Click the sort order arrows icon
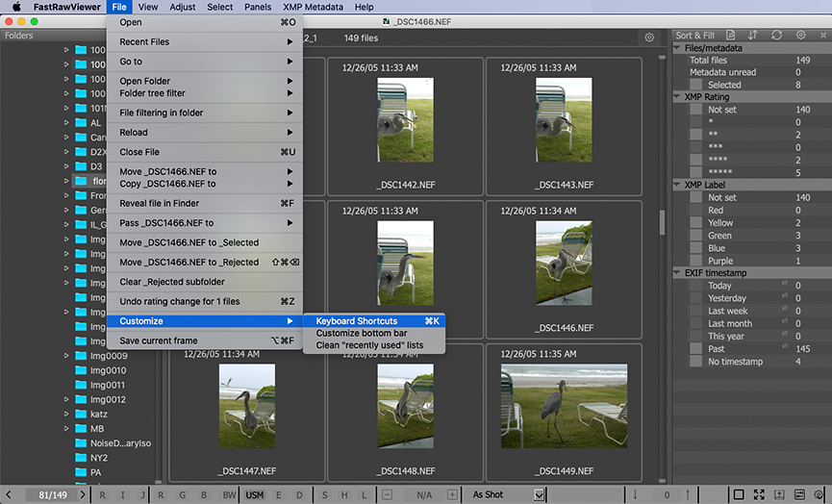Viewport: 832px width, 504px height. point(752,36)
